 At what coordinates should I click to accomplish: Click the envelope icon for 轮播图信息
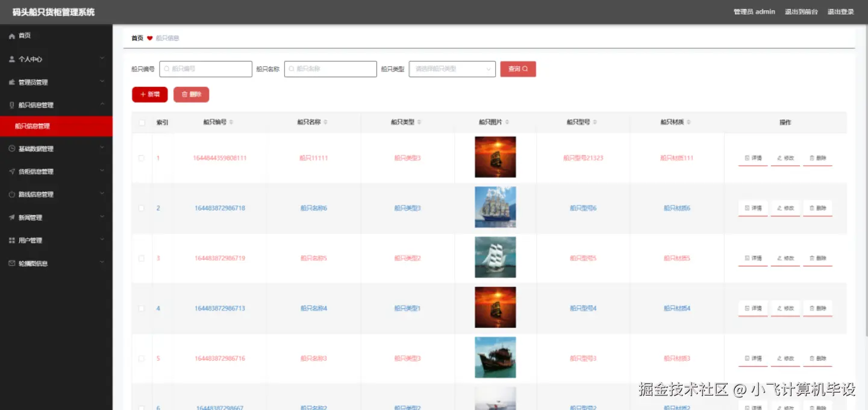pyautogui.click(x=12, y=263)
